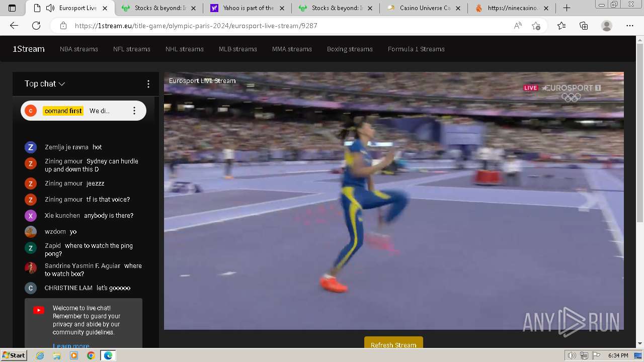The height and width of the screenshot is (362, 644).
Task: Open NFL streams
Action: pos(132,49)
